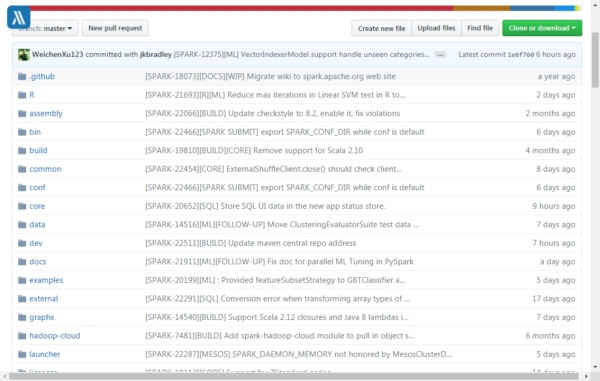
Task: Open SPARK-20652 SQL UI data commit message
Action: click(x=265, y=206)
